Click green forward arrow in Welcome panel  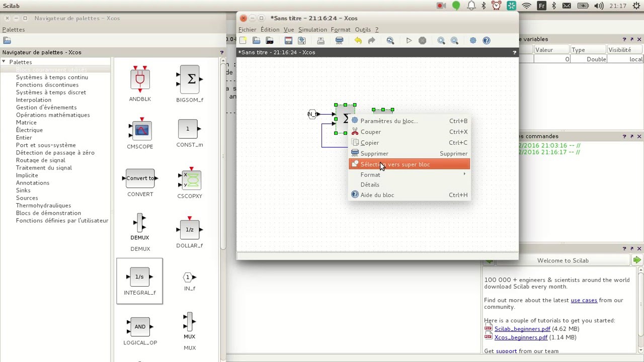coord(637,260)
